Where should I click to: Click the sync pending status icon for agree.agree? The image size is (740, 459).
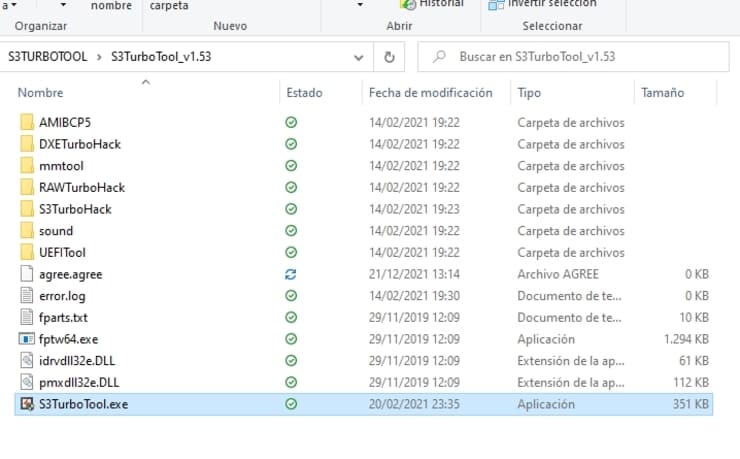[x=291, y=274]
